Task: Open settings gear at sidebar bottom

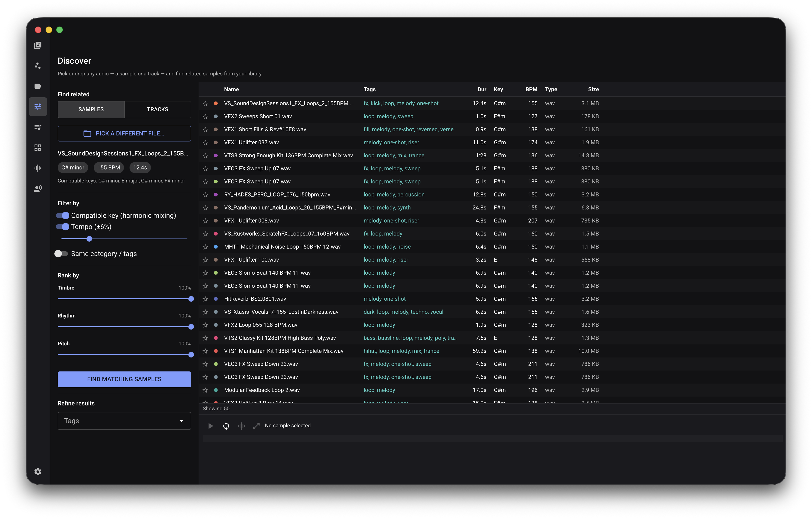Action: 38,472
